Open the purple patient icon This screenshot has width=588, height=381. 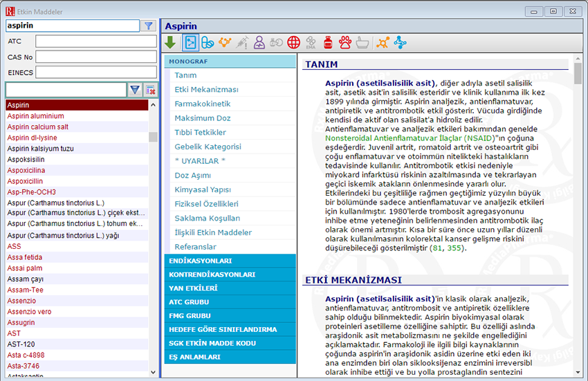(x=259, y=42)
